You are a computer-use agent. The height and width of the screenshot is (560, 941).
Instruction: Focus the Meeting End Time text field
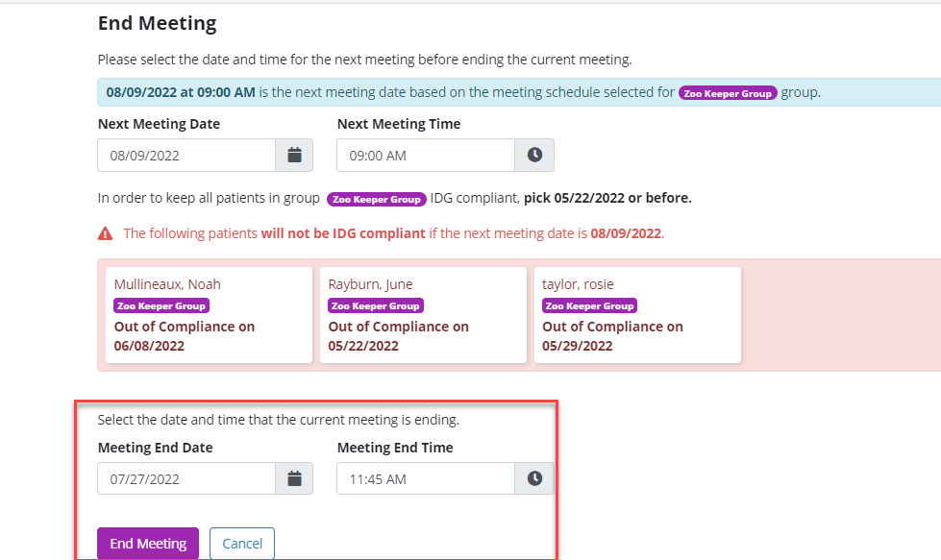pyautogui.click(x=425, y=478)
